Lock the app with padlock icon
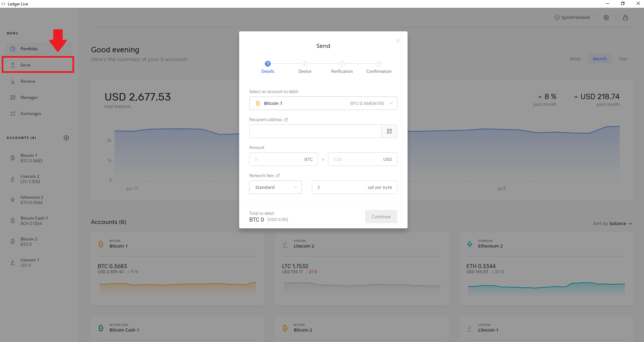The width and height of the screenshot is (644, 342). point(625,18)
